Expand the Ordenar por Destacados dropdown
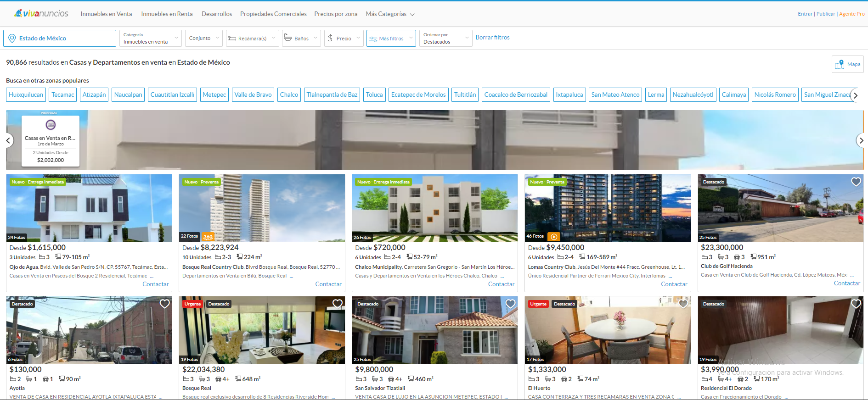The width and height of the screenshot is (868, 400). [x=446, y=39]
